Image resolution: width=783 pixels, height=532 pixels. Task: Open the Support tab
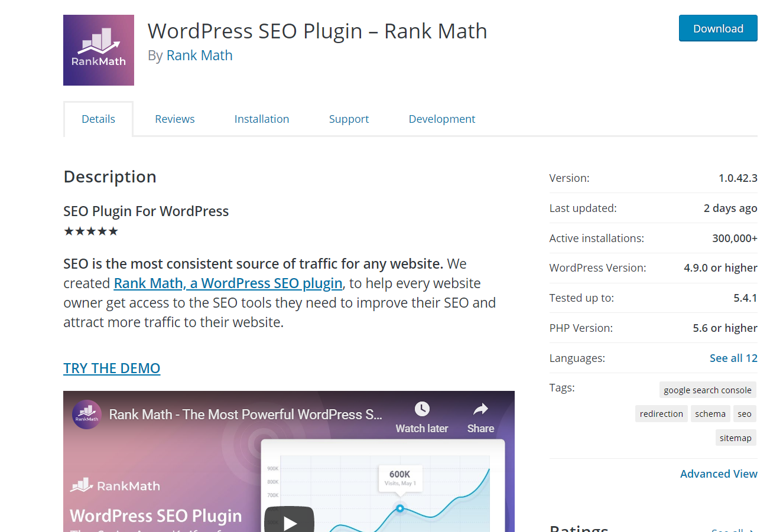click(x=349, y=119)
